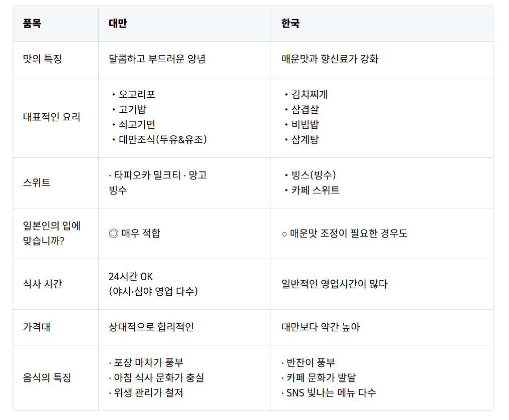Click the 쇠고기면 list item
The width and height of the screenshot is (509, 420).
tap(137, 125)
